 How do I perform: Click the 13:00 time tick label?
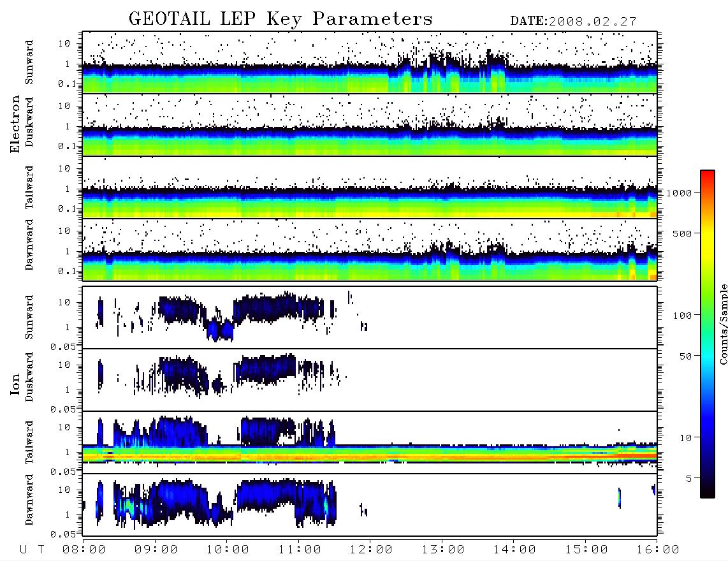click(x=443, y=550)
